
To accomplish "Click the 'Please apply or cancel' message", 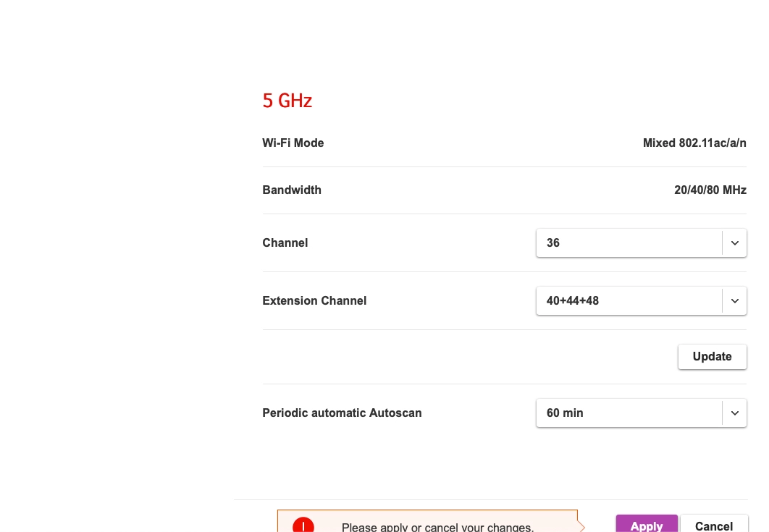I will 437,527.
